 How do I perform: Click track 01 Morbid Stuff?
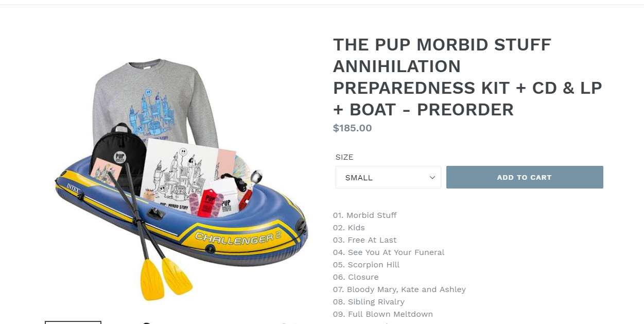pos(365,215)
